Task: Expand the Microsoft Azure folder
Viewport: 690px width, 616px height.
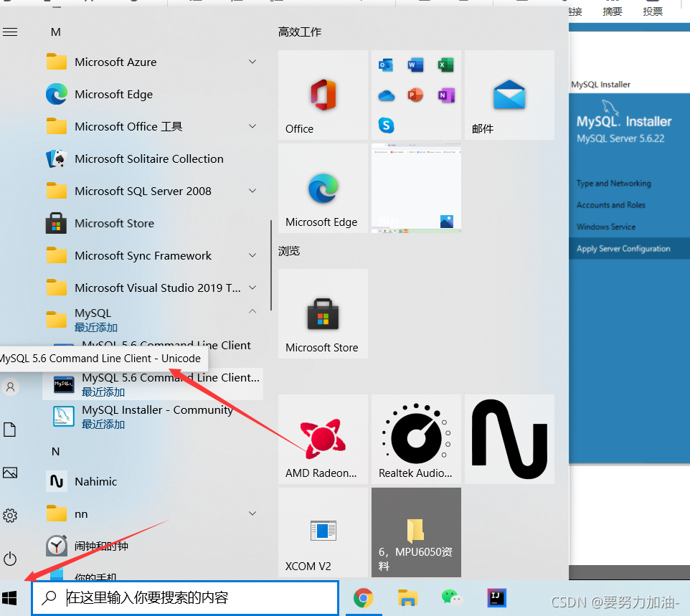Action: coord(153,62)
